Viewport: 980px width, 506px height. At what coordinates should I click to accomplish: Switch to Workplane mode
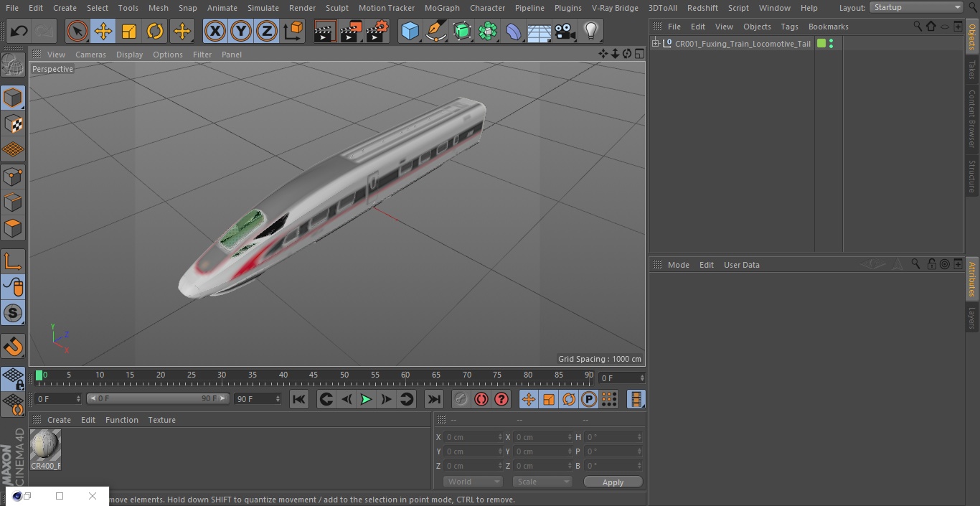(x=13, y=149)
